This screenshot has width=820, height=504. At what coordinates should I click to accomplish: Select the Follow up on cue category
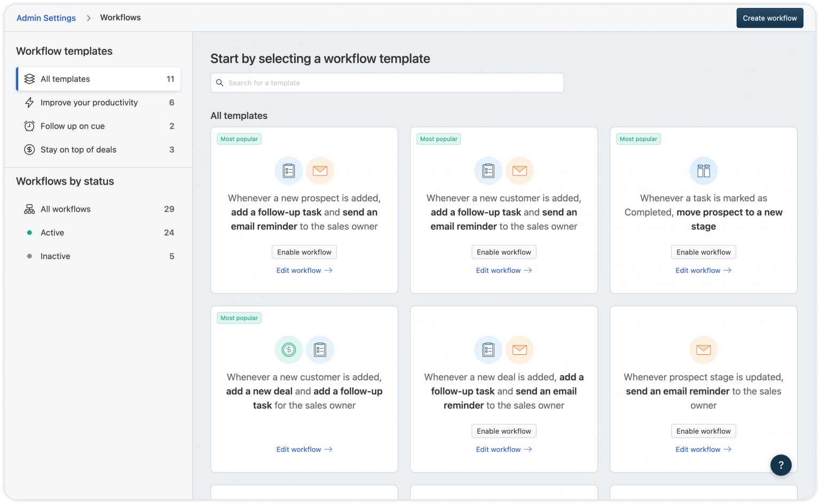[x=71, y=126]
